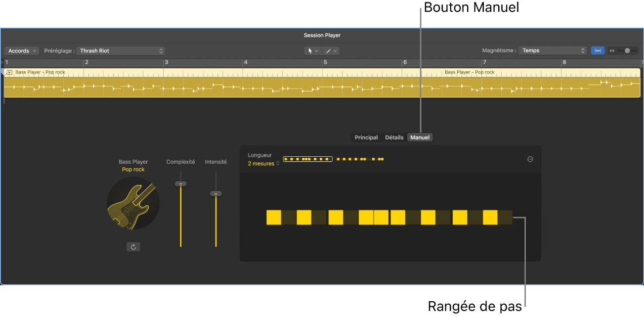The width and height of the screenshot is (644, 317).
Task: Enable the last step, step 16
Action: coord(505,217)
